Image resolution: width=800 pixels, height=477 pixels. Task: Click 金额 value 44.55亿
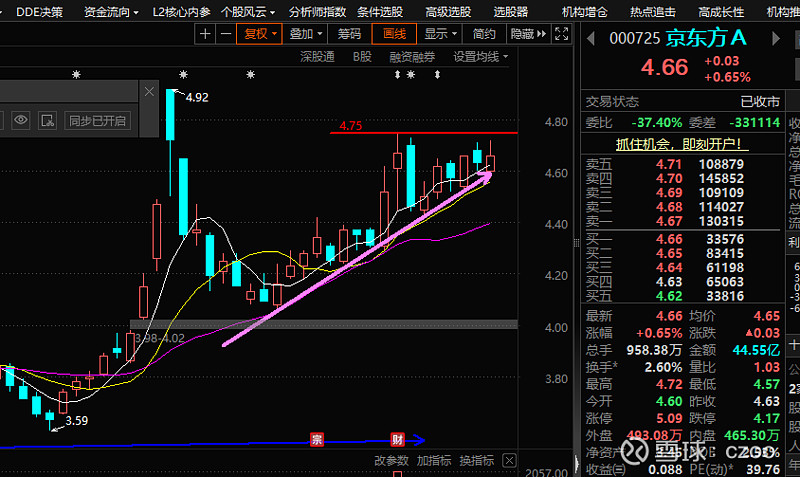[x=756, y=350]
